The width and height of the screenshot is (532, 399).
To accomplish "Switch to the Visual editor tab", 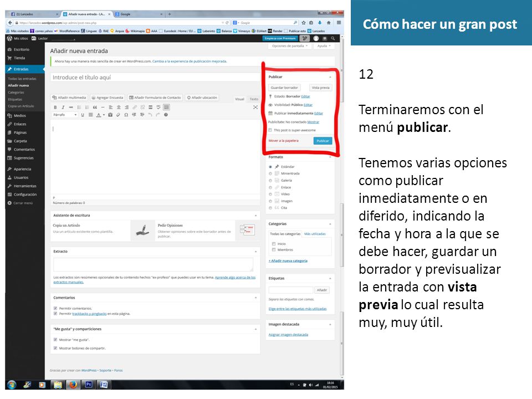I will 239,99.
